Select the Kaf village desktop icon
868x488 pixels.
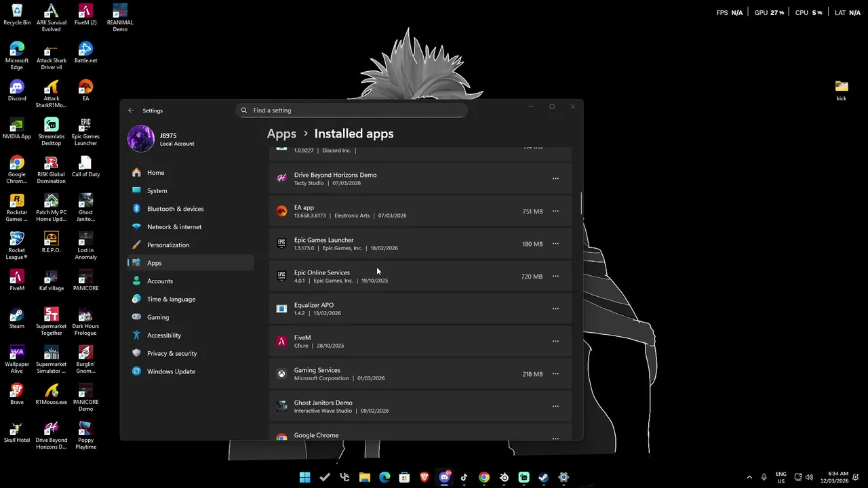pos(52,281)
